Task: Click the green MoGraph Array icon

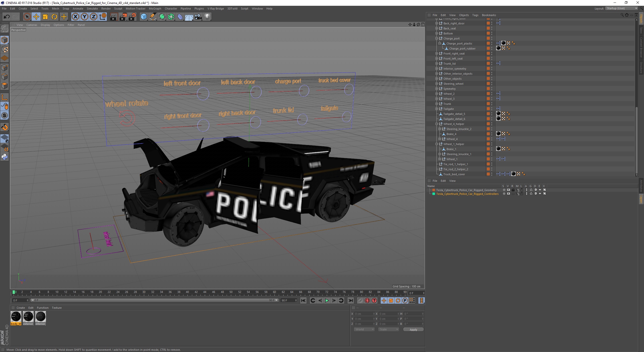Action: click(x=171, y=17)
